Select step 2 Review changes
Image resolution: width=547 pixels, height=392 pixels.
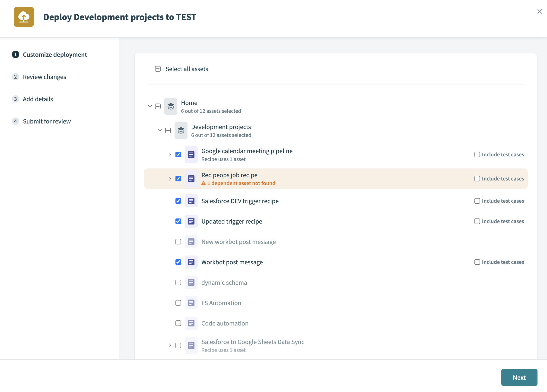point(45,76)
